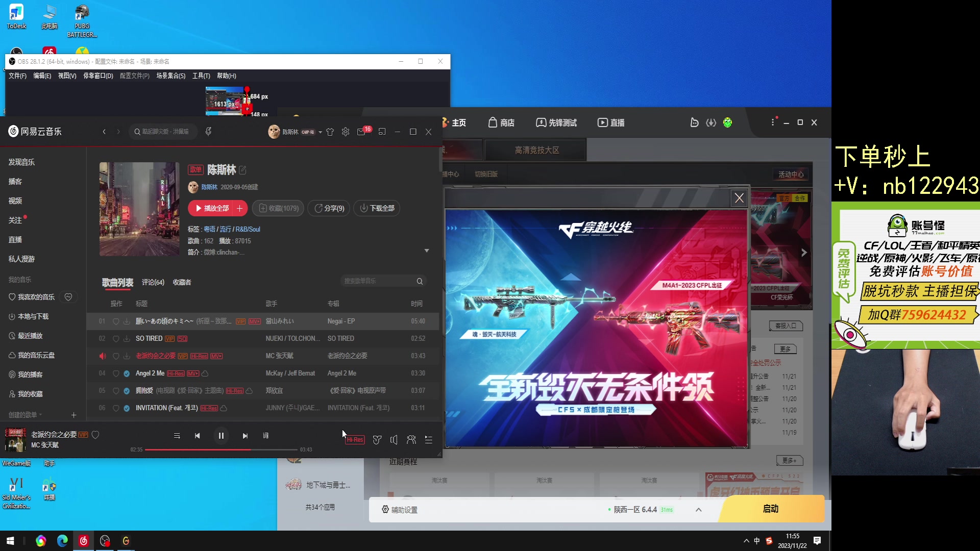980x551 pixels.
Task: Expand server selection arrow beside 陕西一区
Action: tap(699, 510)
